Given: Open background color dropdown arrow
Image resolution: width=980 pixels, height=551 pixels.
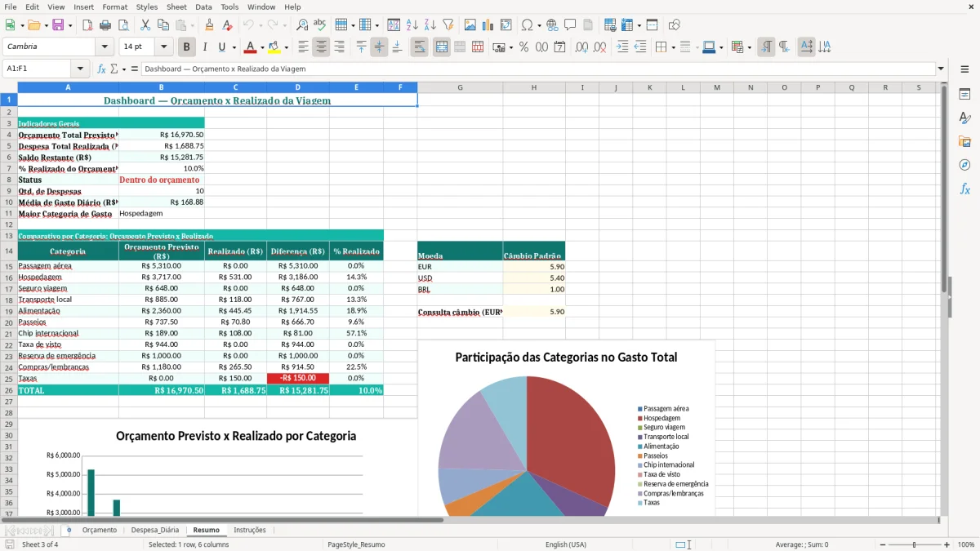Looking at the screenshot, I should coord(286,47).
